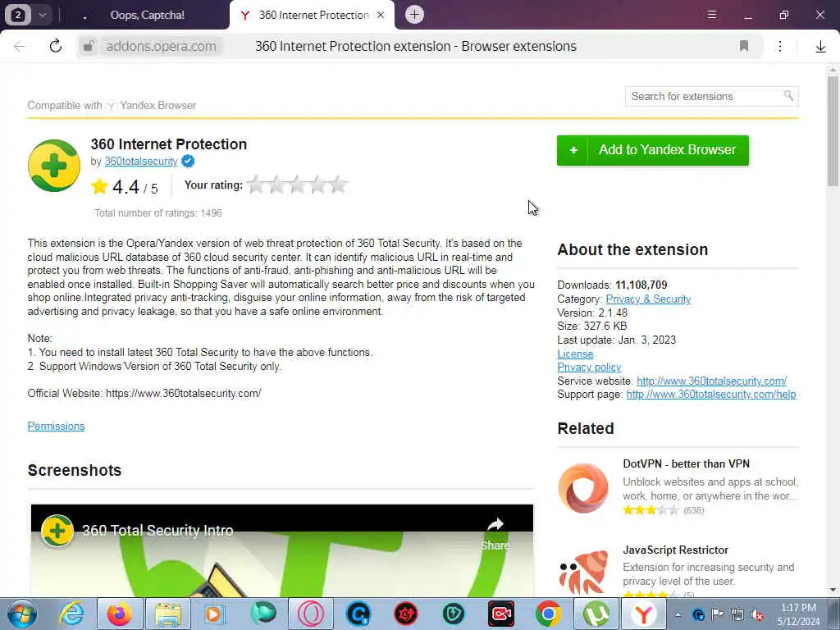The width and height of the screenshot is (840, 630).
Task: Open the Windows Start button
Action: (22, 614)
